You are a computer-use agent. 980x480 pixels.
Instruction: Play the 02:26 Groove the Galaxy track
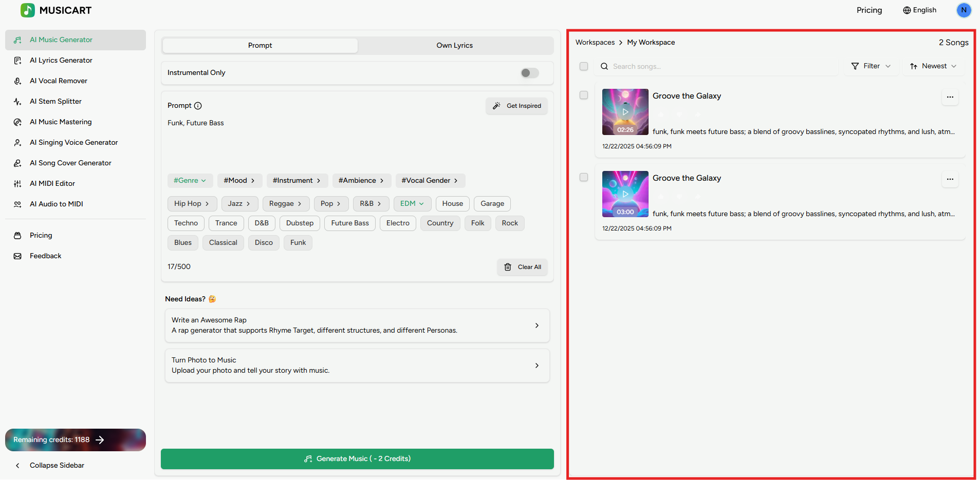tap(625, 111)
